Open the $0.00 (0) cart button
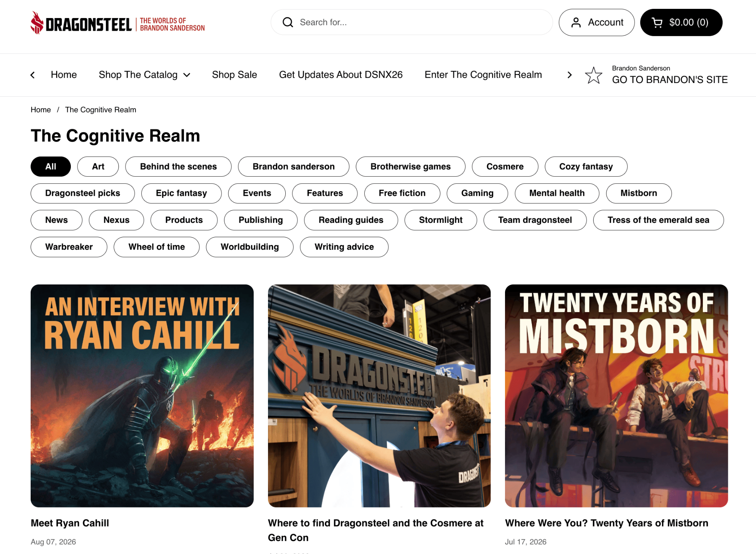 point(681,22)
